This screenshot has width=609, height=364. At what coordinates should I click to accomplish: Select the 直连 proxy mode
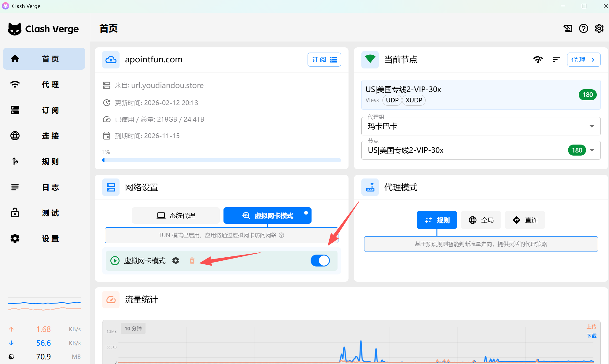coord(525,220)
